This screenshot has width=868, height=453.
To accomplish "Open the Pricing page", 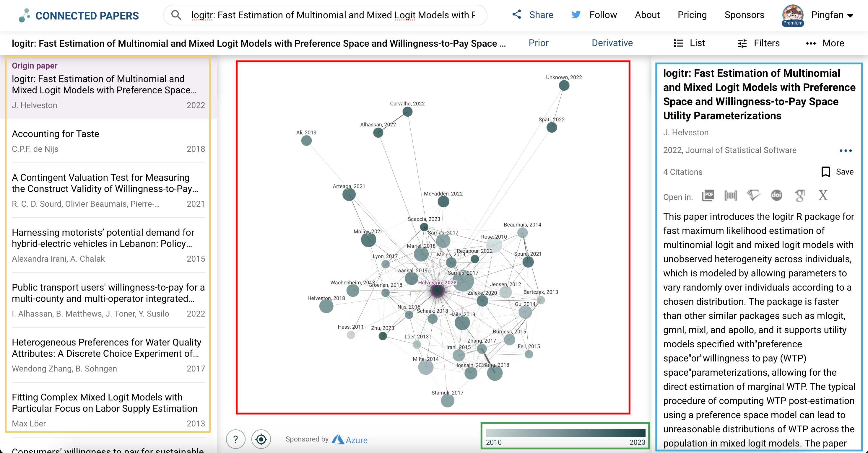I will pyautogui.click(x=692, y=15).
